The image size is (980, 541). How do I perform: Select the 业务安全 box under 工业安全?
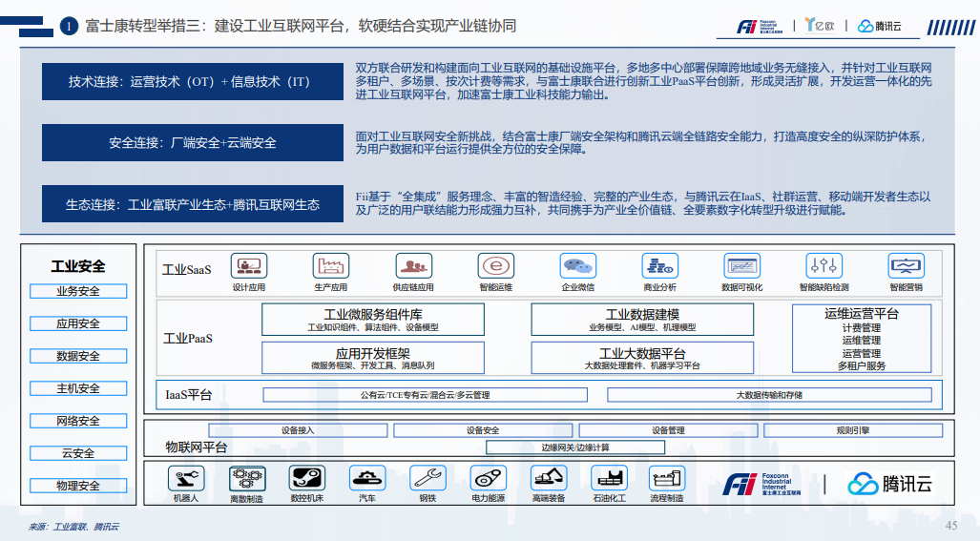click(x=77, y=291)
